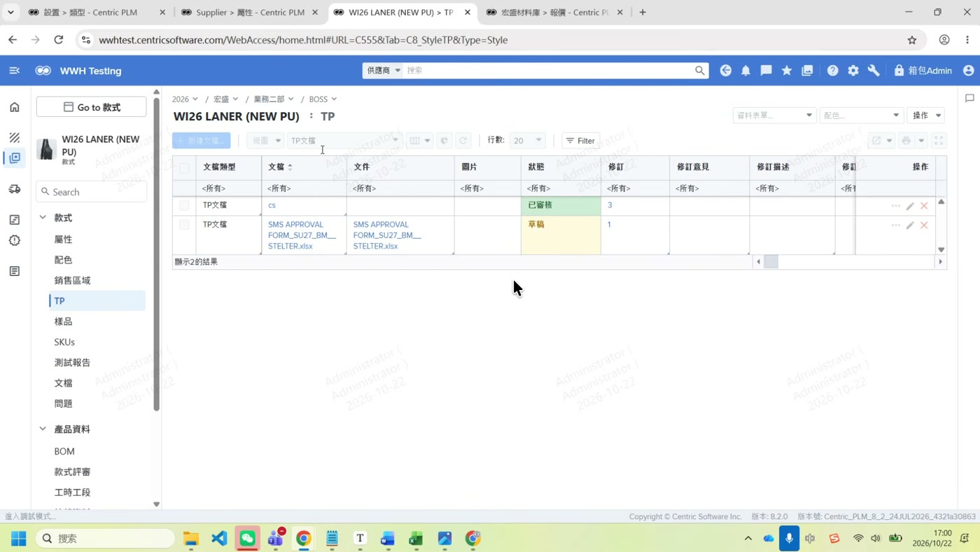Click the Go to 款式 button

click(x=92, y=107)
